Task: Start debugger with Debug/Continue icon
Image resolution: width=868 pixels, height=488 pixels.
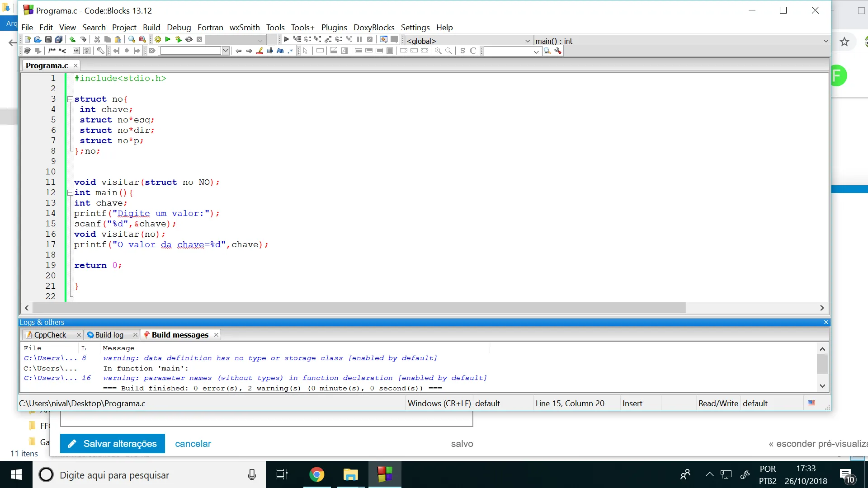Action: tap(286, 39)
